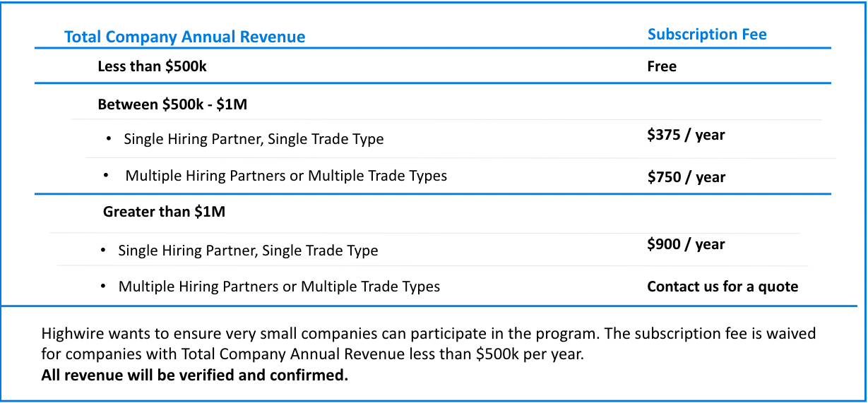
Task: Click the Less than $500k row
Action: click(433, 66)
